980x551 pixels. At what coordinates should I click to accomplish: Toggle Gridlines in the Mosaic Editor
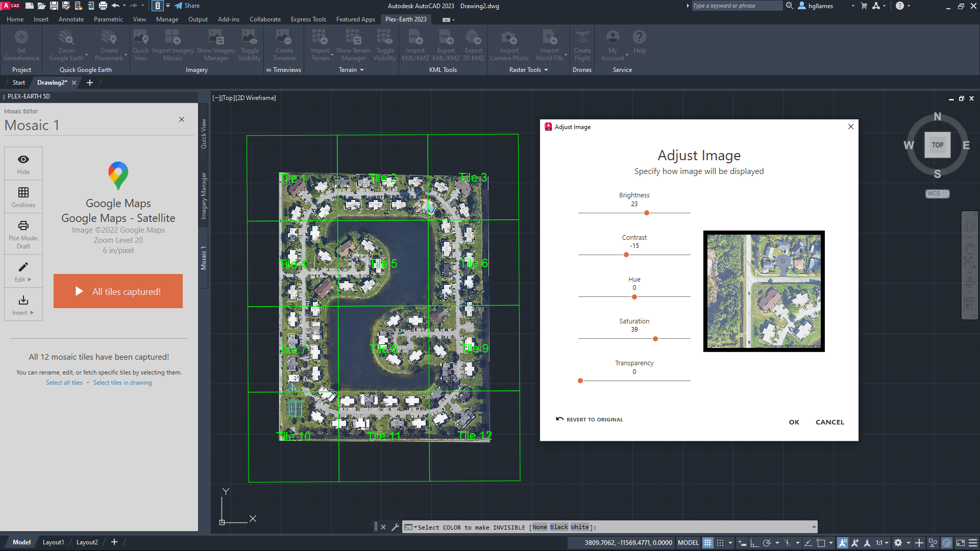[x=23, y=197]
